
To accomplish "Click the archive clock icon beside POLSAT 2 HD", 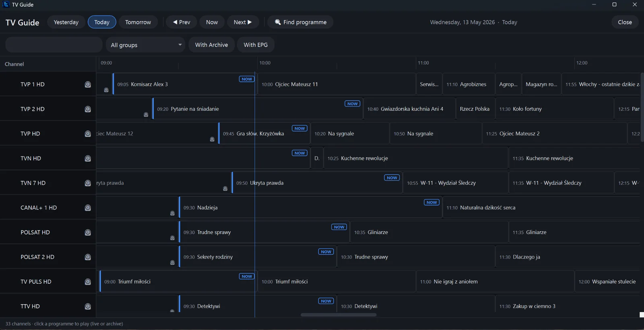I will pos(88,257).
